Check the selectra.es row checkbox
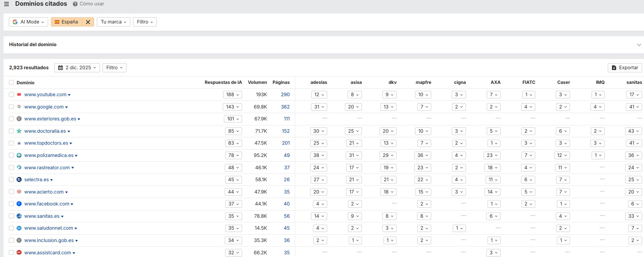 point(11,180)
